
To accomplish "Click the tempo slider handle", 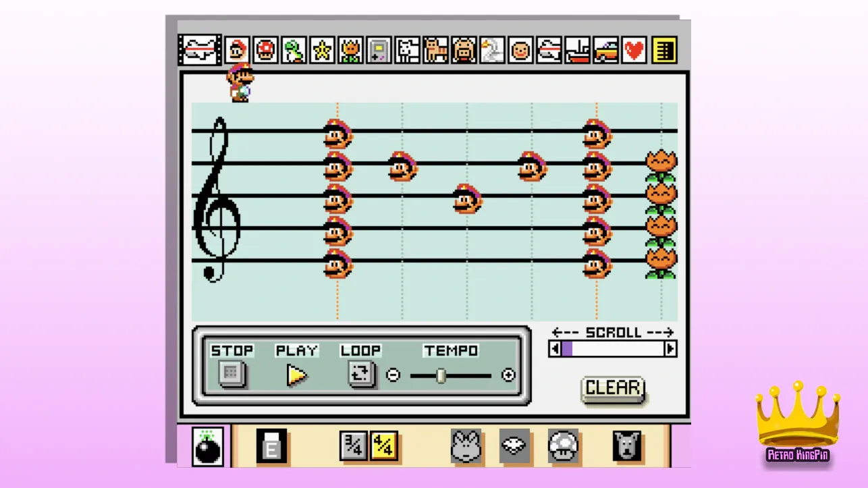I will (441, 375).
